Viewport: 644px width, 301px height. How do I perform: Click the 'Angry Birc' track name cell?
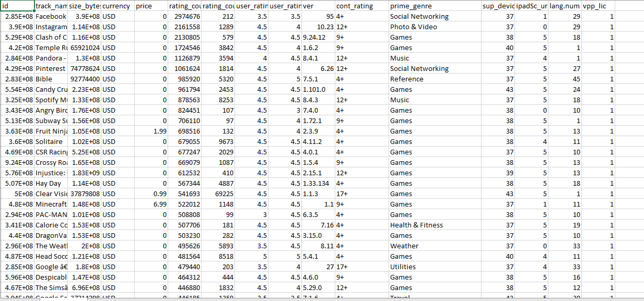click(51, 111)
